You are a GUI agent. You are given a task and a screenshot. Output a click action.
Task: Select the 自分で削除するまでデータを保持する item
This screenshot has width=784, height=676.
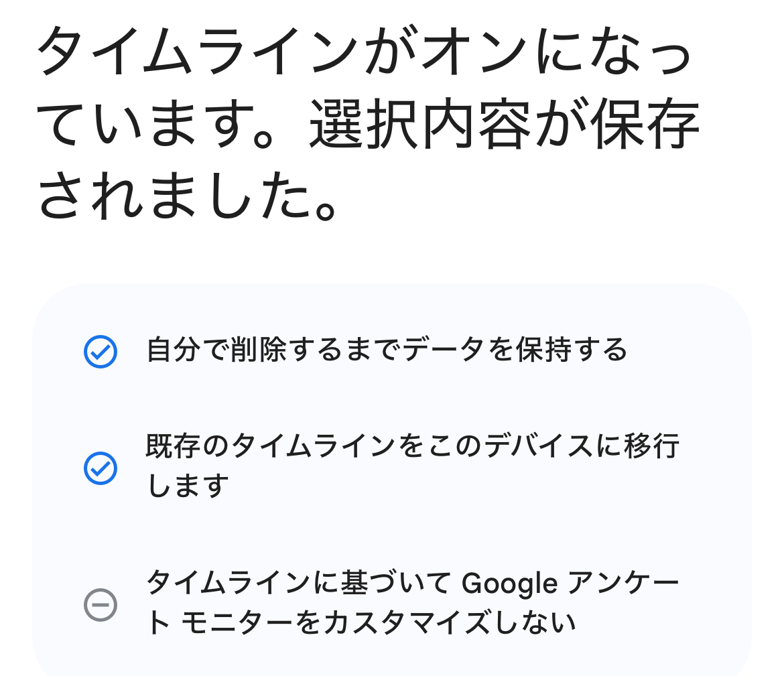tap(387, 350)
